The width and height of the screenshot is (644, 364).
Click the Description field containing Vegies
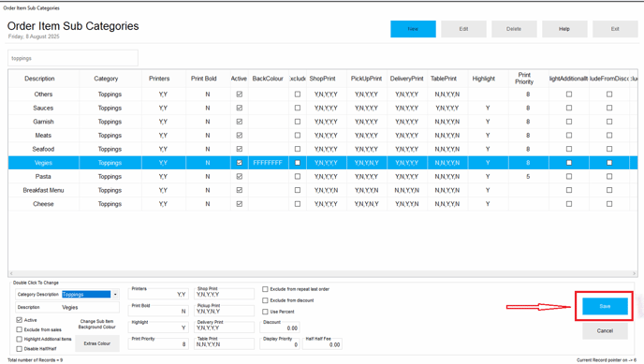(67, 307)
